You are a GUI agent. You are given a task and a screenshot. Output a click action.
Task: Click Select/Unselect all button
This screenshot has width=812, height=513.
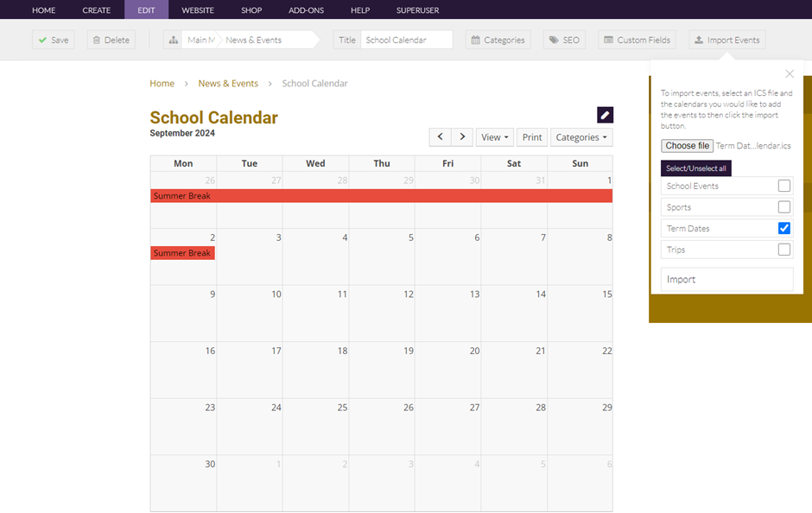click(696, 168)
